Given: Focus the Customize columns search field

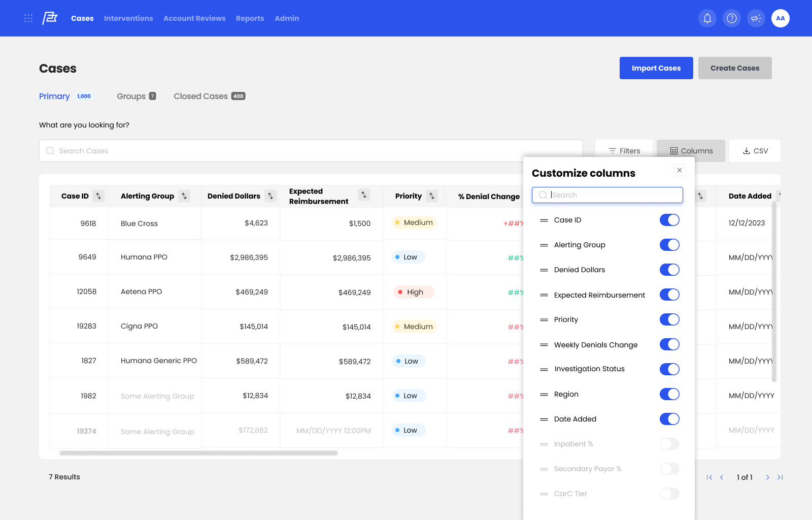Looking at the screenshot, I should click(x=607, y=195).
